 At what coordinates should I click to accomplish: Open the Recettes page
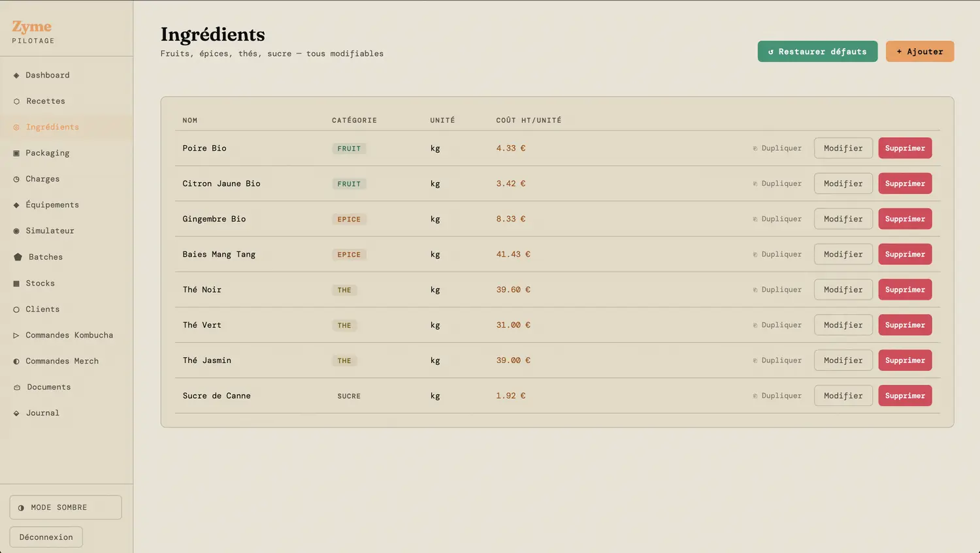tap(66, 101)
